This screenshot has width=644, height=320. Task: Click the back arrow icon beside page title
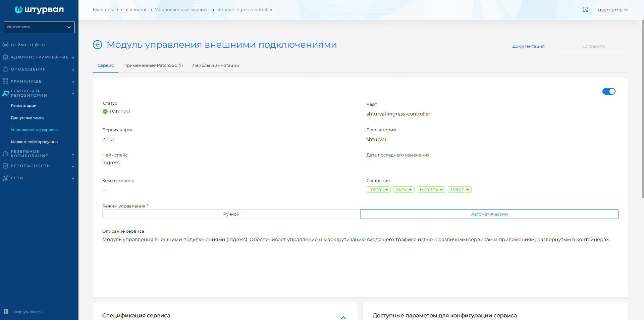(x=97, y=45)
